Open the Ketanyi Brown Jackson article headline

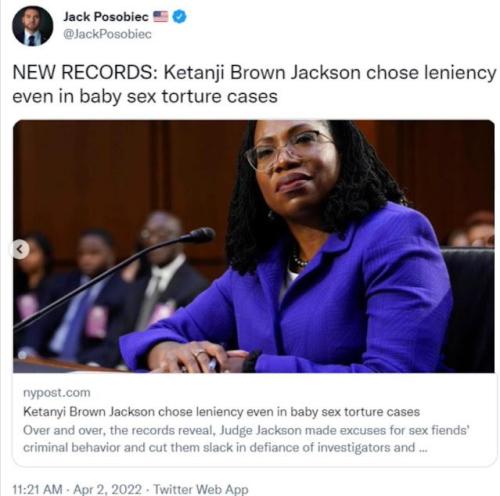point(221,412)
